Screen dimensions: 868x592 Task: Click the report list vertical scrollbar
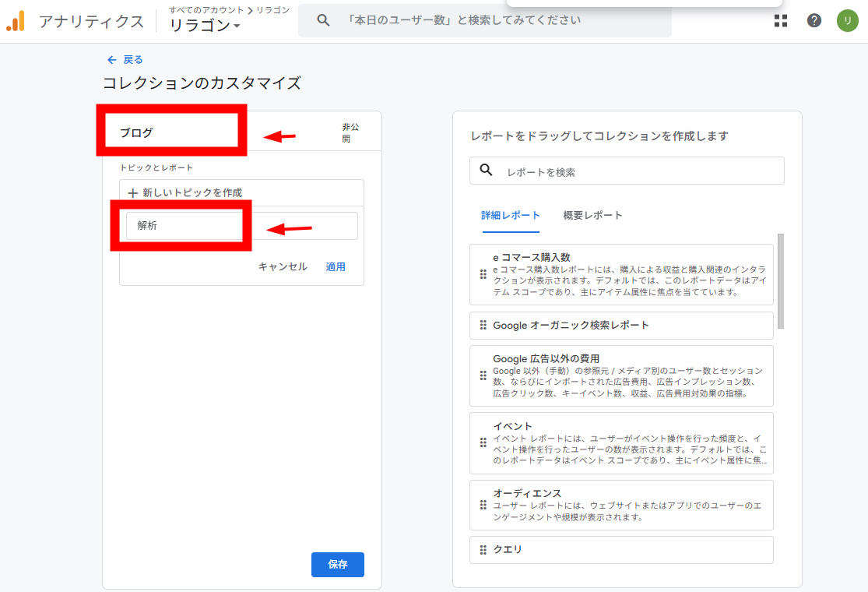tap(781, 280)
